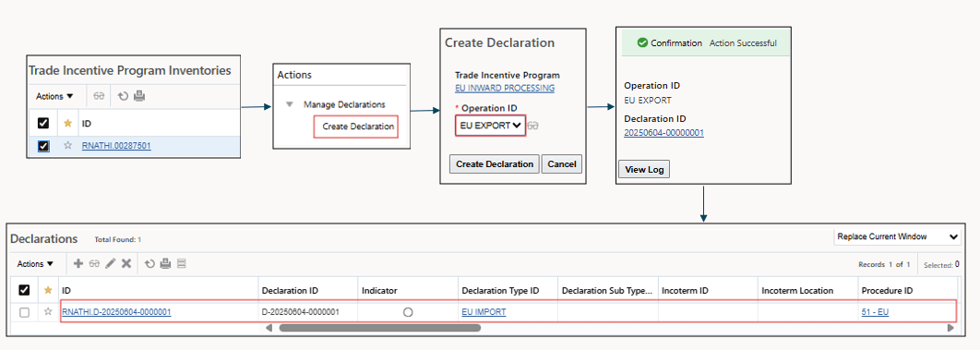
Task: Click Incoterm ID column header
Action: (x=685, y=291)
